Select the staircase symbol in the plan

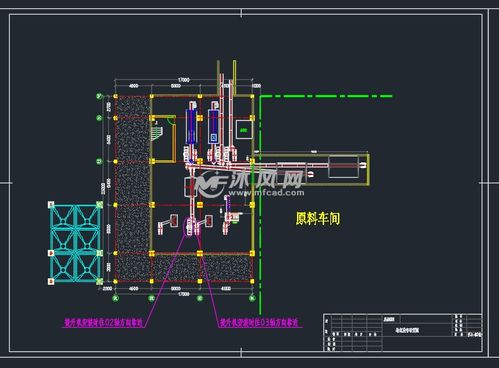(158, 131)
